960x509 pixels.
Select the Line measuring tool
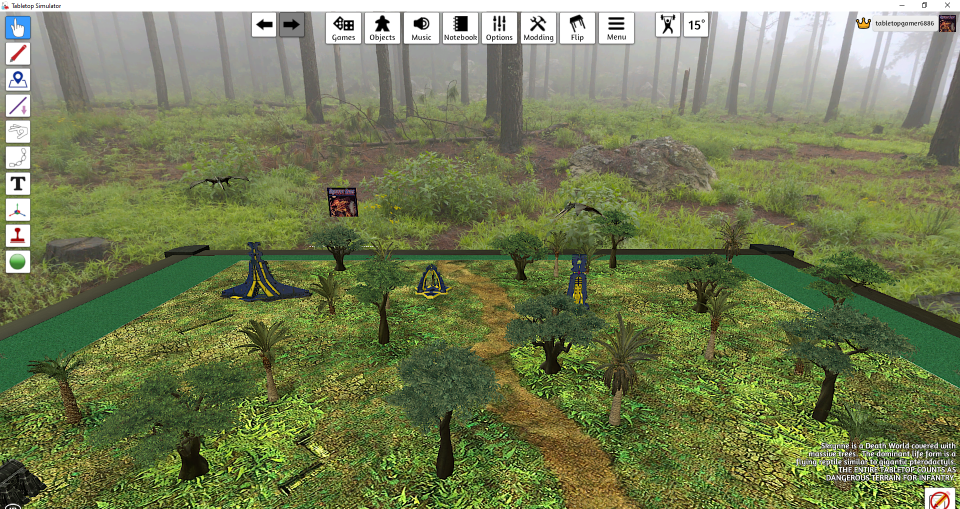click(x=18, y=105)
